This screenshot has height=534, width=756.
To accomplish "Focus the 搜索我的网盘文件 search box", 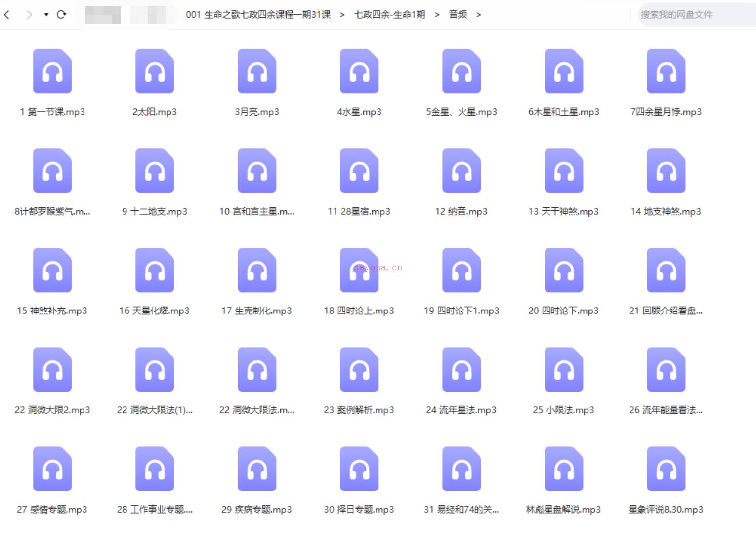I will (697, 15).
